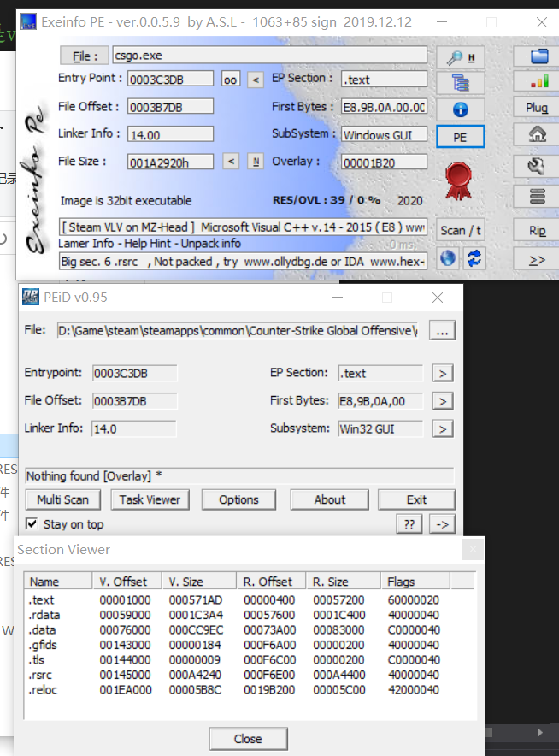This screenshot has width=559, height=756.
Task: Click the magnifier hex viewer icon in Exeinfo PE
Action: 460,58
